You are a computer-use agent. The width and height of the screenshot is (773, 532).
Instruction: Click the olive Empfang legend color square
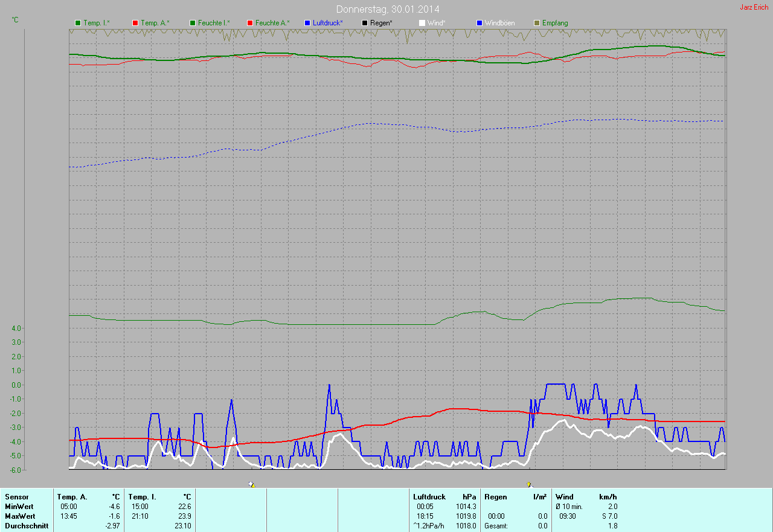(x=537, y=23)
